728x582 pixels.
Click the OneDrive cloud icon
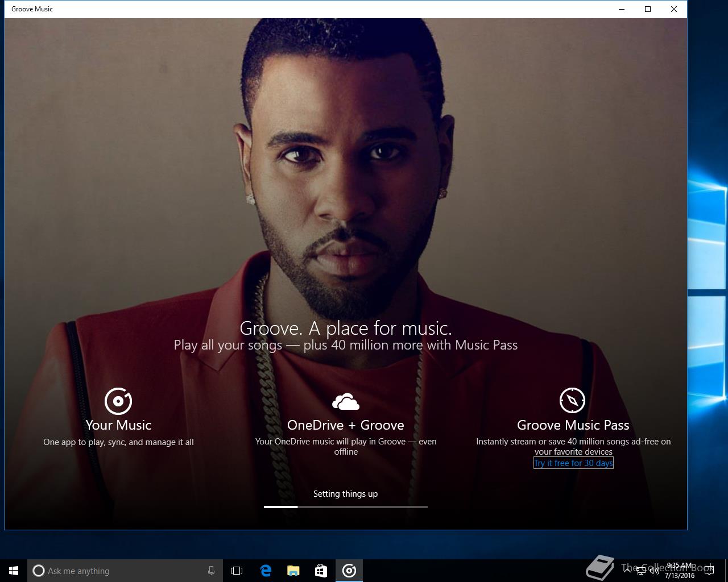[346, 401]
